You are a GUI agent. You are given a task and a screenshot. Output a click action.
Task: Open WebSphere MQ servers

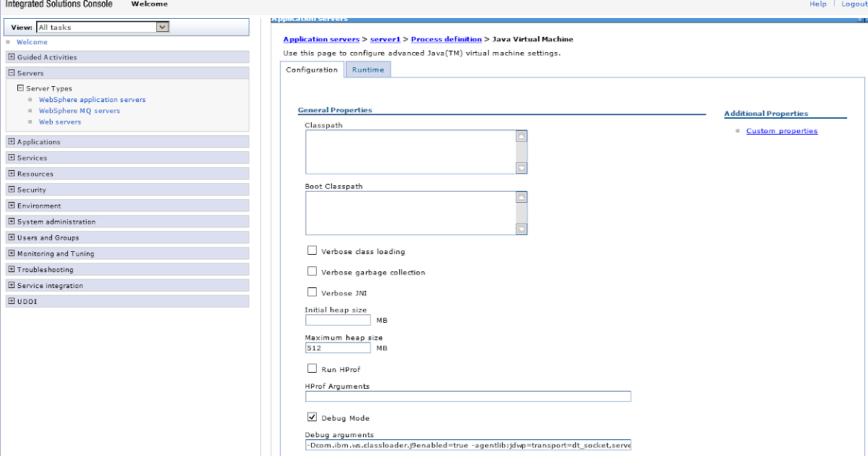tap(80, 110)
